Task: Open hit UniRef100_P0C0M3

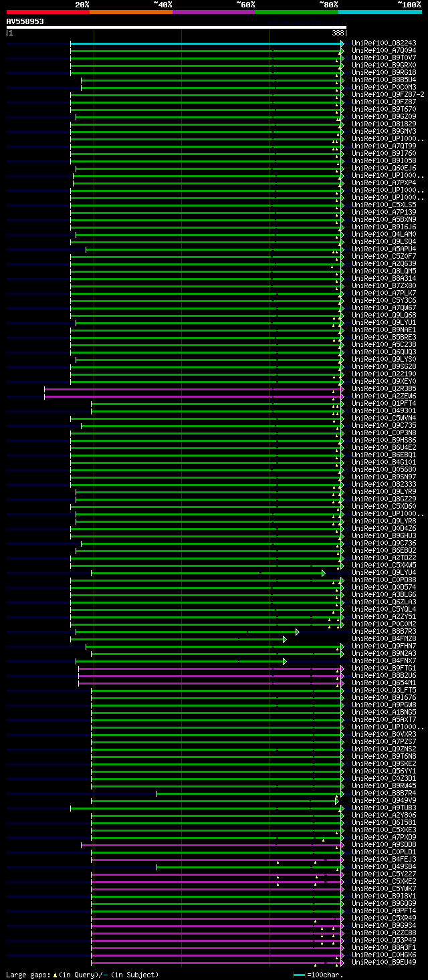Action: click(x=384, y=88)
